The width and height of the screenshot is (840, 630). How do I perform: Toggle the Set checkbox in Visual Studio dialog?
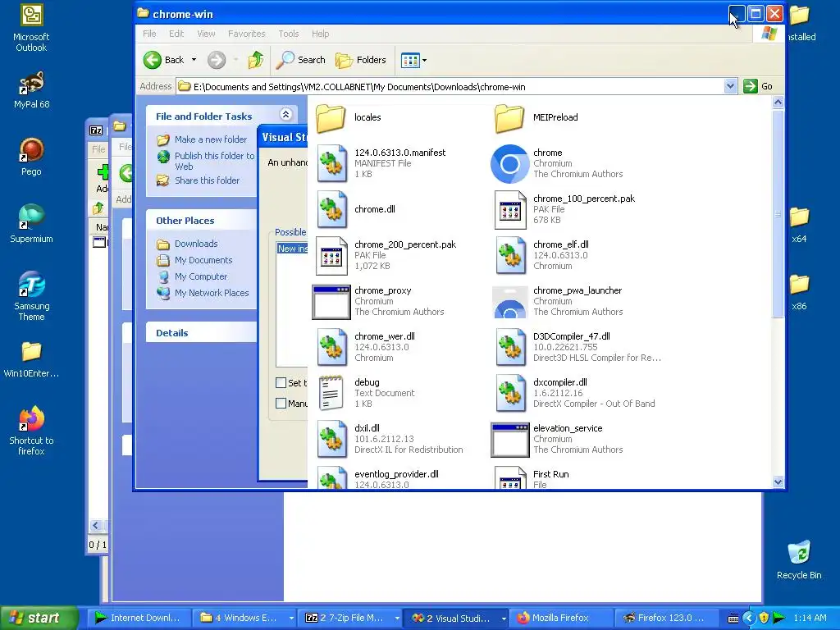click(x=281, y=382)
